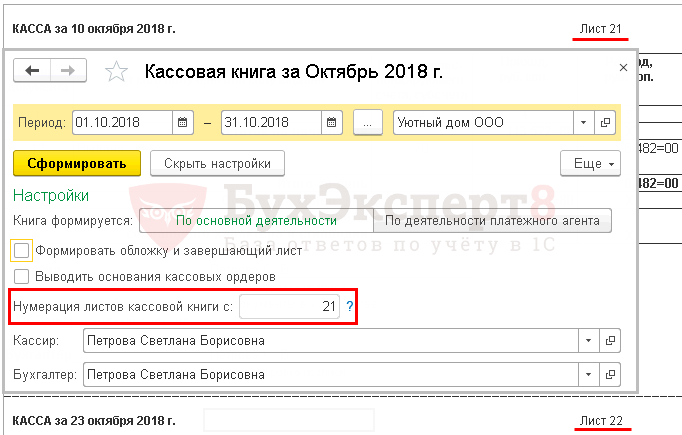Click the back navigation arrow
The width and height of the screenshot is (682, 435).
tap(32, 70)
